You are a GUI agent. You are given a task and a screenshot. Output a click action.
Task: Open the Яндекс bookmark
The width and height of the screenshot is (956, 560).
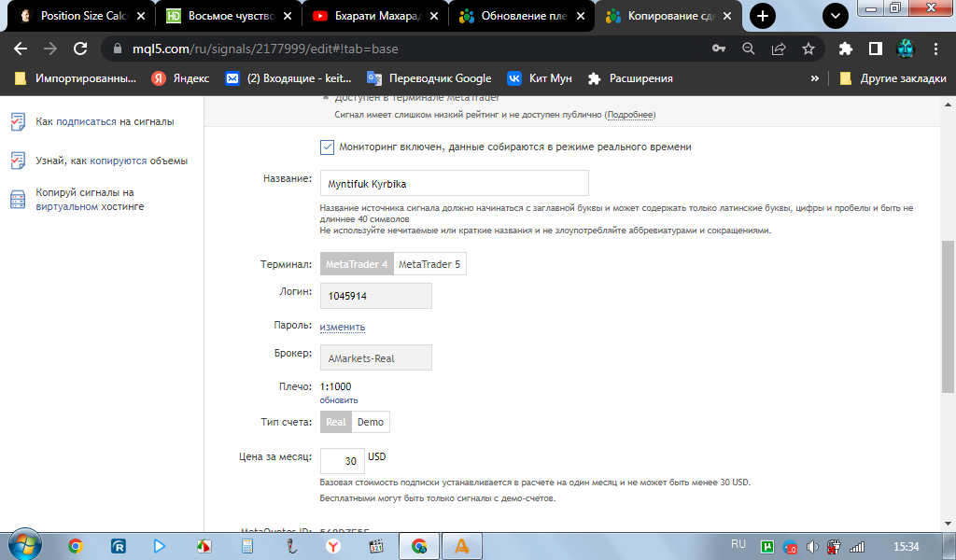(180, 78)
